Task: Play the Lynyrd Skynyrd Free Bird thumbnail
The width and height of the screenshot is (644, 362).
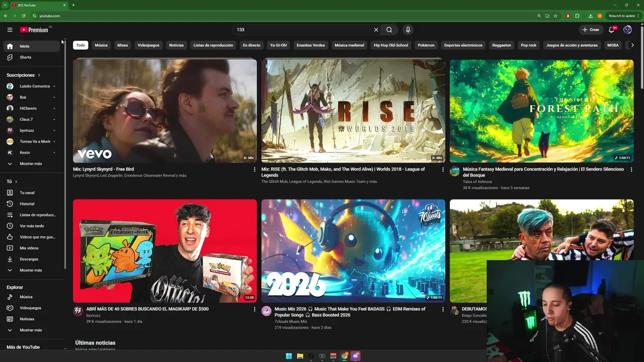Action: click(165, 111)
